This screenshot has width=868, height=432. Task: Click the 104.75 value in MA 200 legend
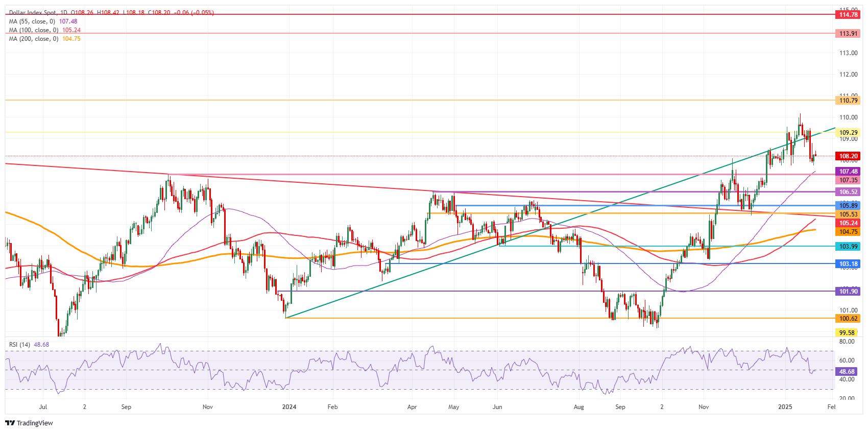coord(71,39)
